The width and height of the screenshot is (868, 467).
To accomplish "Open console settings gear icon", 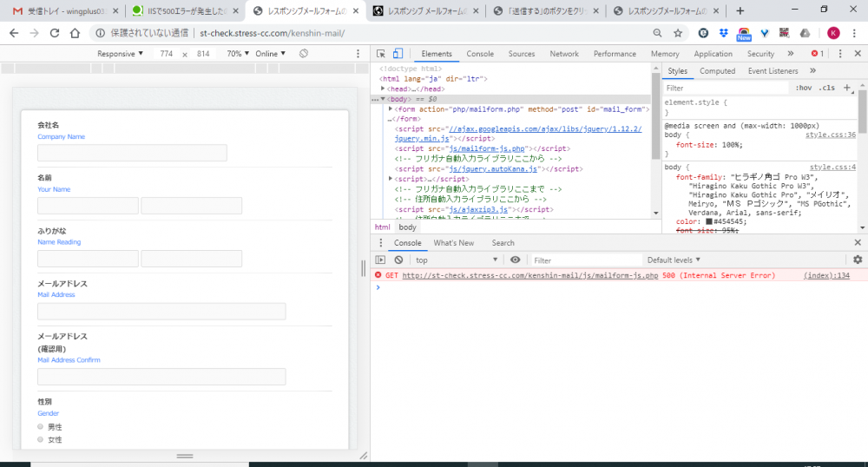I will 858,260.
